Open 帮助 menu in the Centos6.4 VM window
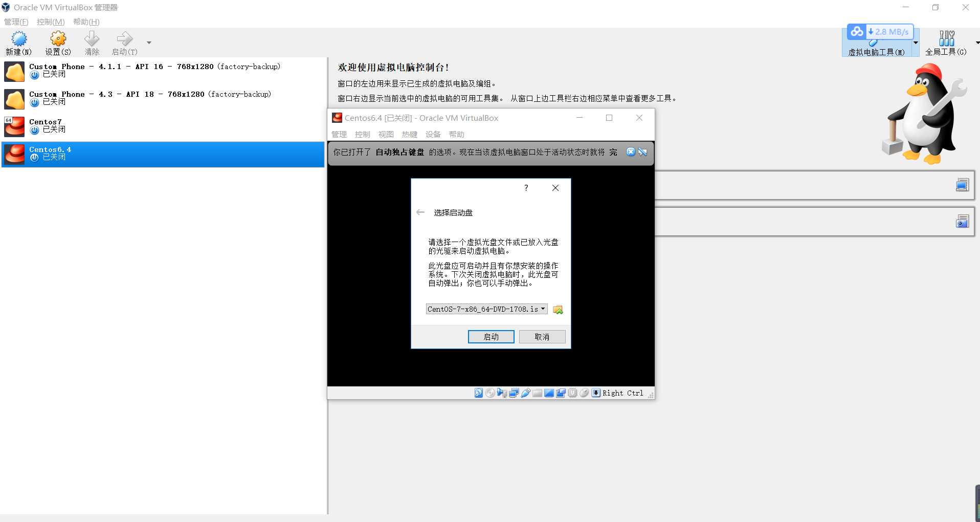The height and width of the screenshot is (522, 980). coord(457,135)
